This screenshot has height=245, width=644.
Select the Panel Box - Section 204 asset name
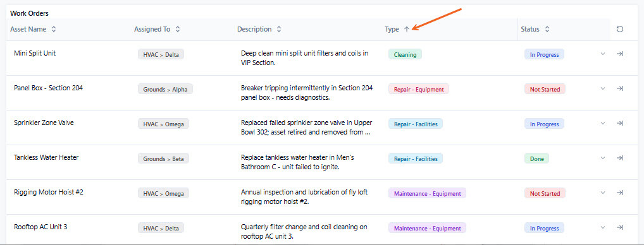coord(49,88)
